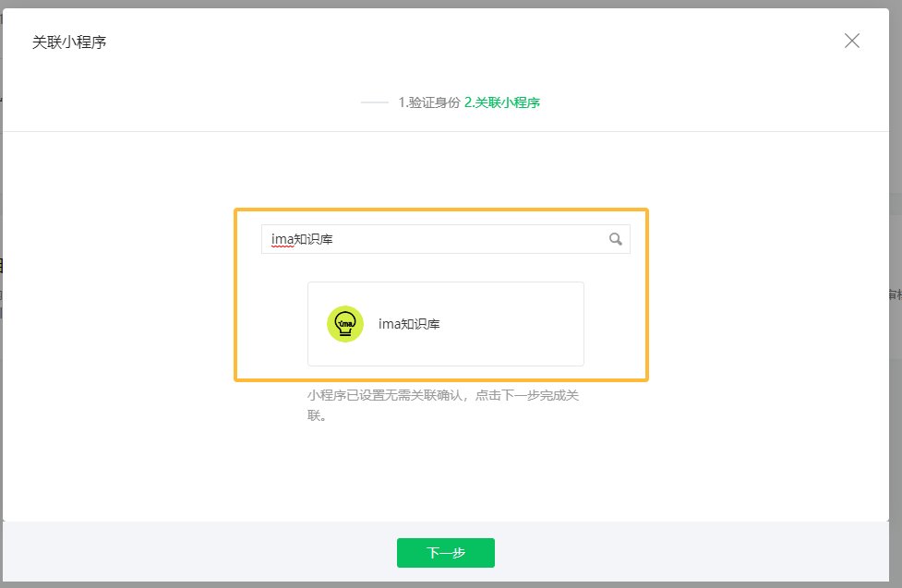Click the magnifier search icon

pos(616,240)
